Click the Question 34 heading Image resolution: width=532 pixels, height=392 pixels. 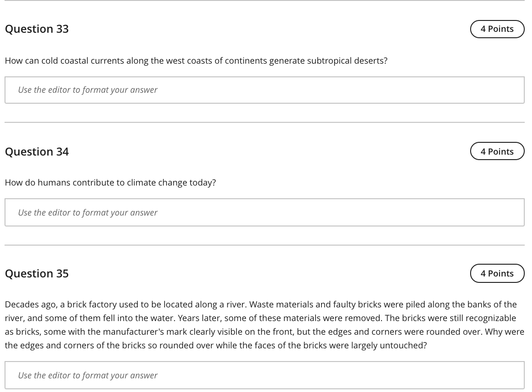(37, 151)
